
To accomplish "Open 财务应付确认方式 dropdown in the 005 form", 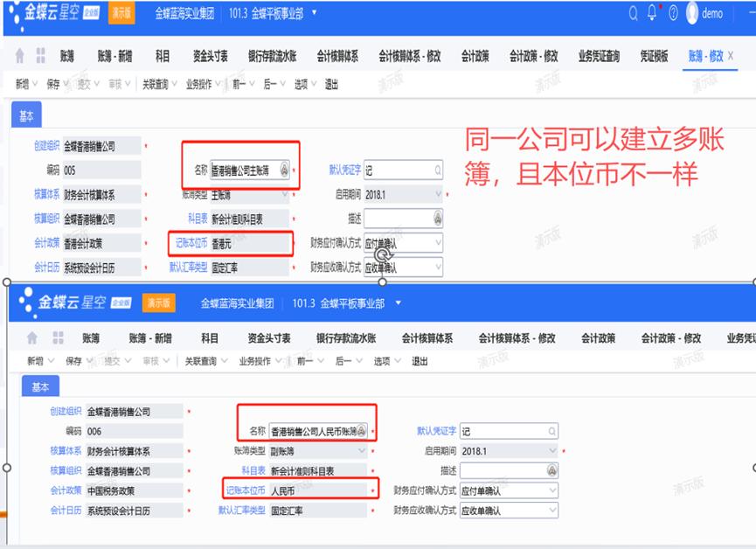I will click(x=438, y=243).
